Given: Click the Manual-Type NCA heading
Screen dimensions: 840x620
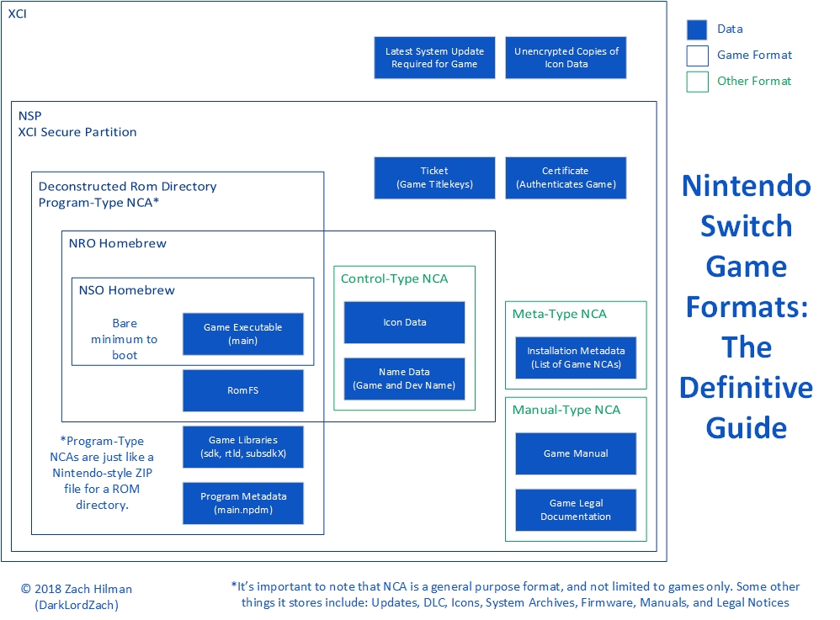Looking at the screenshot, I should [x=566, y=410].
